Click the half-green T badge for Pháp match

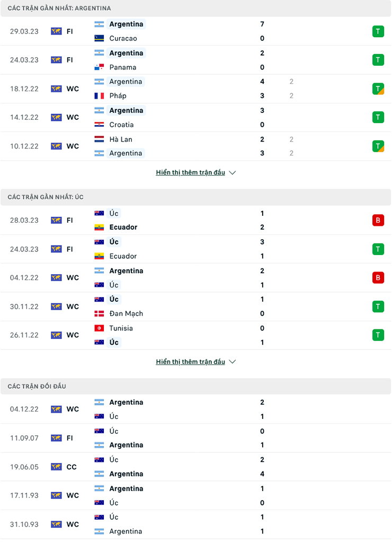[x=378, y=89]
